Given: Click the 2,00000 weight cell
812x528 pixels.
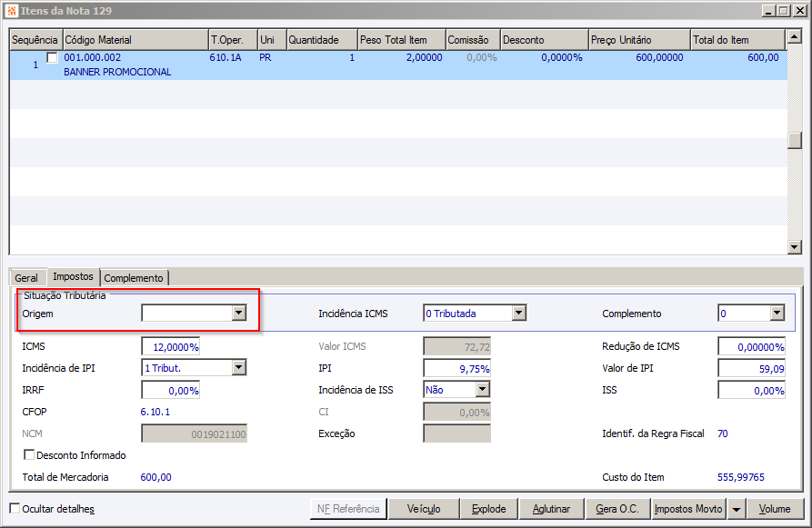Looking at the screenshot, I should (424, 57).
